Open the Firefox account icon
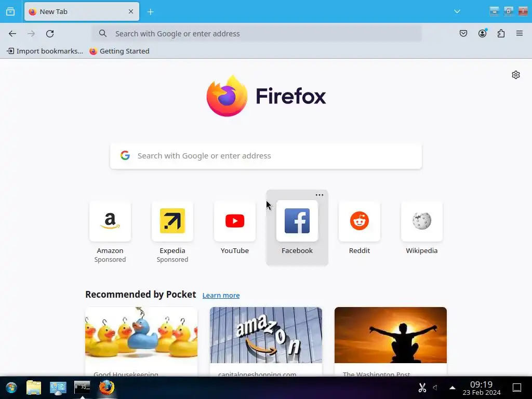 pos(482,33)
